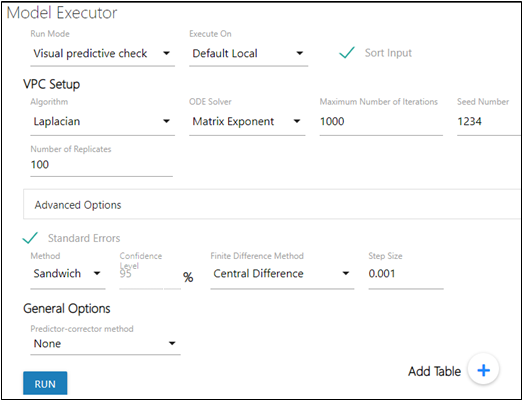Click the Seed Number field
This screenshot has width=523, height=401.
490,122
